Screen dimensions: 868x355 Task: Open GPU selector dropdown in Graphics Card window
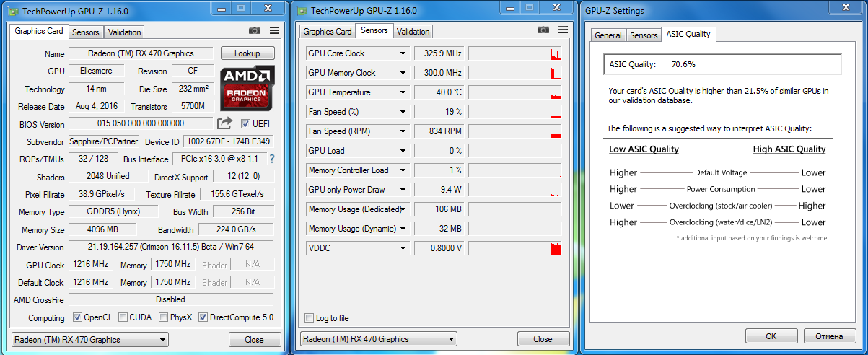(90, 340)
